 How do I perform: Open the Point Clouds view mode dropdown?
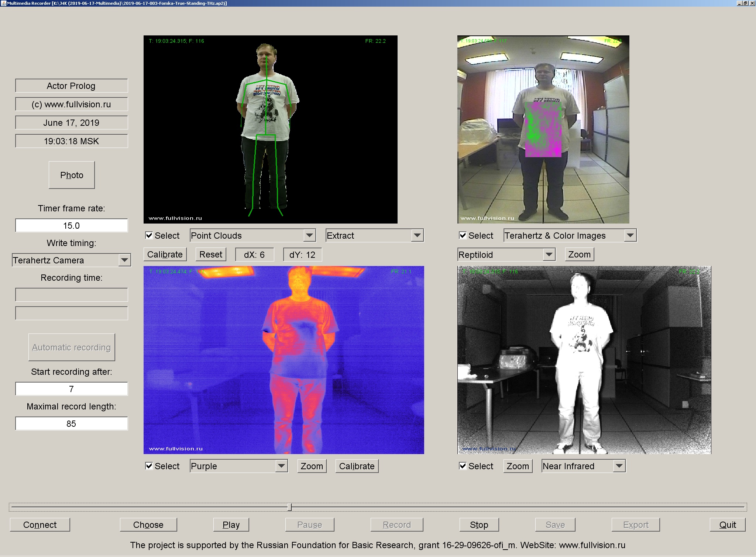point(252,235)
